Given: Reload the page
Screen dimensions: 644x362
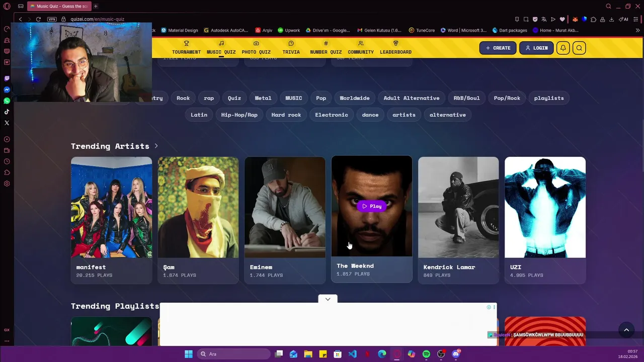Looking at the screenshot, I should pyautogui.click(x=38, y=19).
